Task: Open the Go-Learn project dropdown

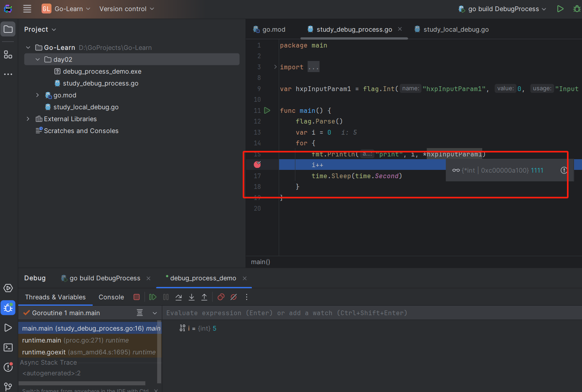Action: tap(67, 9)
